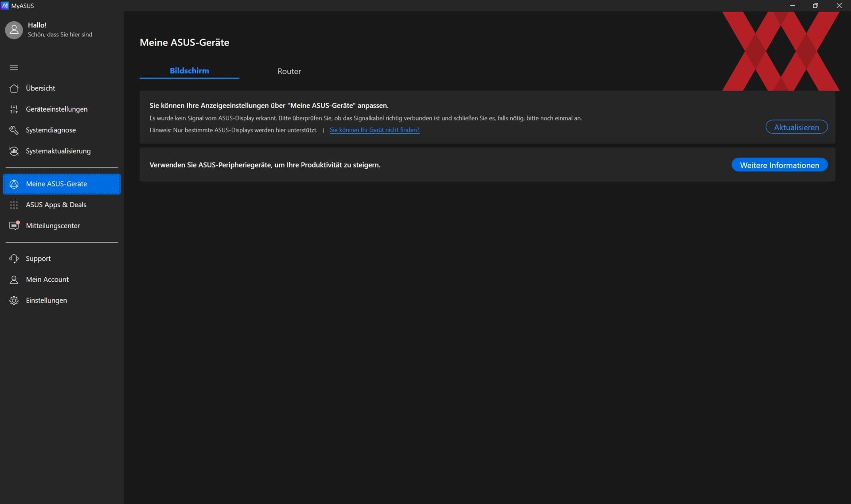
Task: Click the ASUS-Peripheriegeräte productivity text
Action: pos(265,165)
